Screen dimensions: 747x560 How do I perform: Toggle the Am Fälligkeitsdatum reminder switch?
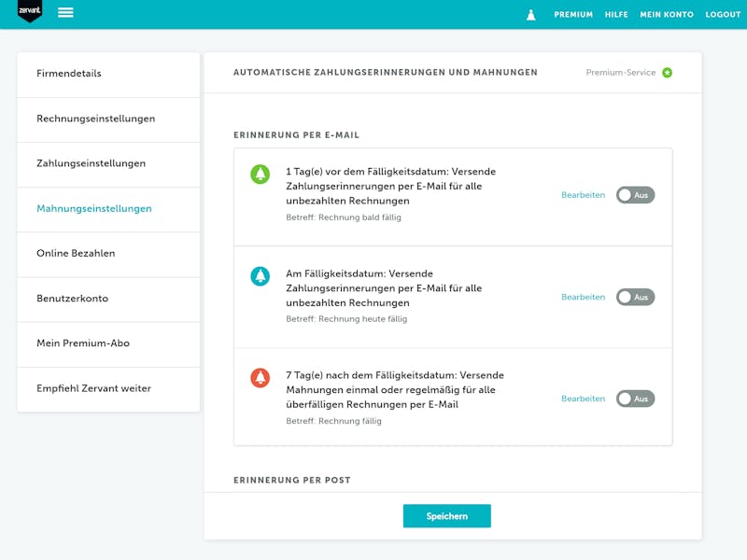[635, 297]
